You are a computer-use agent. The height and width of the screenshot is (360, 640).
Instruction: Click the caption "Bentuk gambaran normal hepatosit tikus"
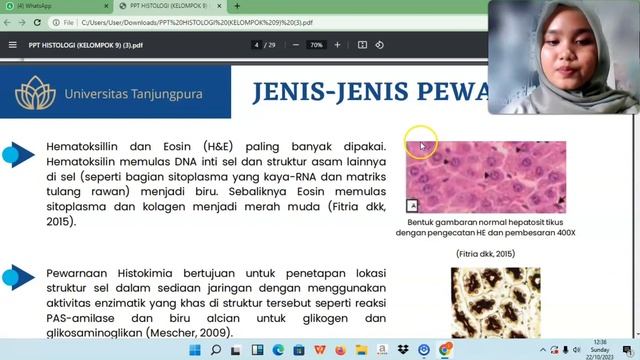[485, 222]
